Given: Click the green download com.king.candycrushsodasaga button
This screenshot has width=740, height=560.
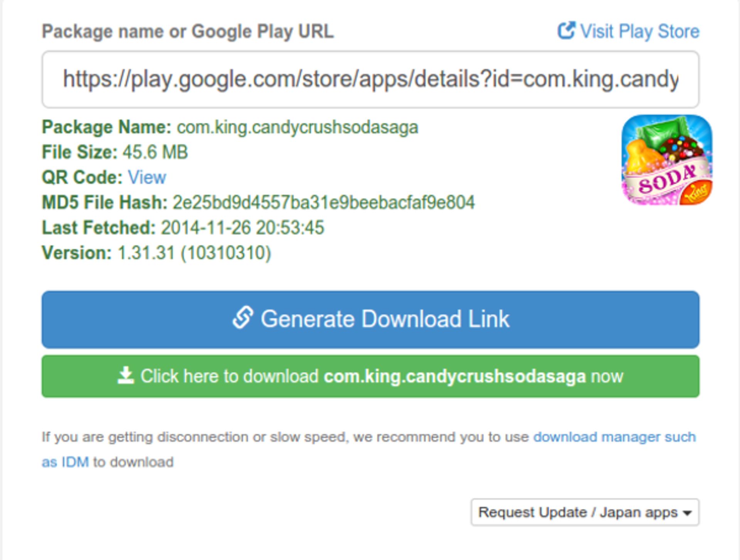Looking at the screenshot, I should pyautogui.click(x=370, y=376).
